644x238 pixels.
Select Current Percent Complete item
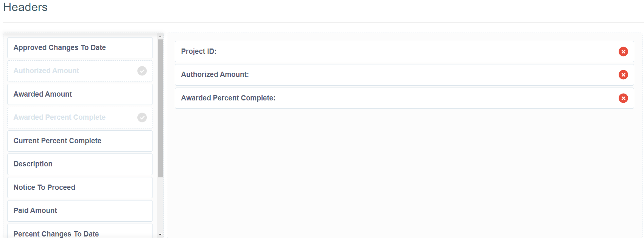pyautogui.click(x=80, y=141)
